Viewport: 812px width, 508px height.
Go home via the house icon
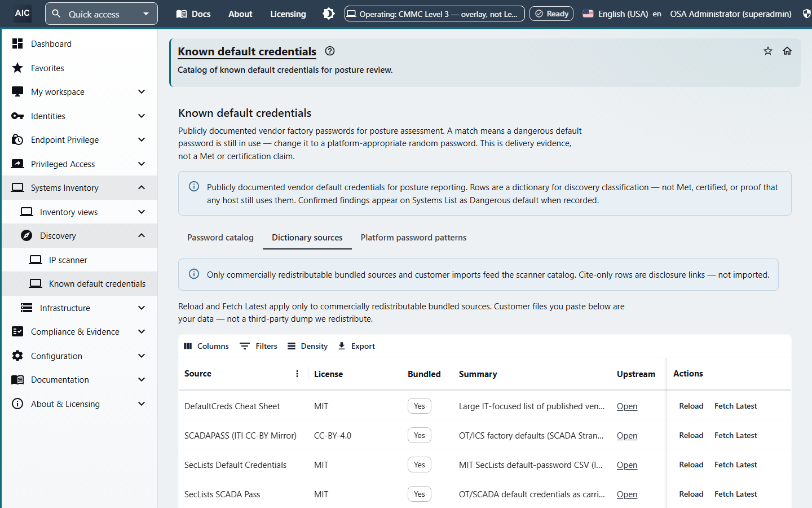pyautogui.click(x=787, y=51)
